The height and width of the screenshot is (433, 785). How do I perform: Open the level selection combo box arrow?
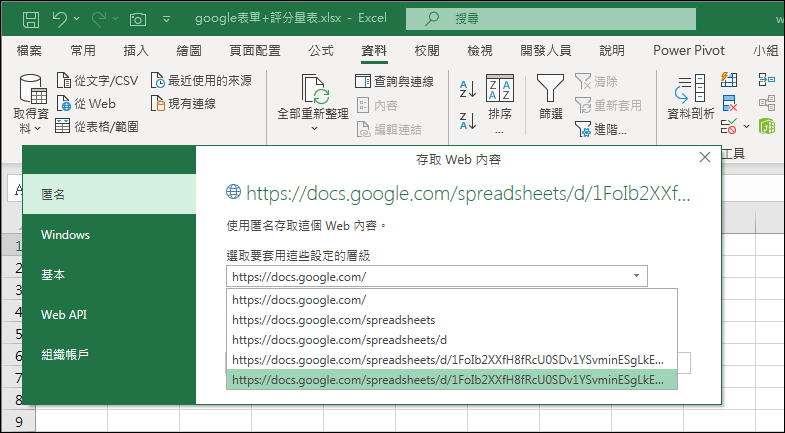tap(636, 276)
